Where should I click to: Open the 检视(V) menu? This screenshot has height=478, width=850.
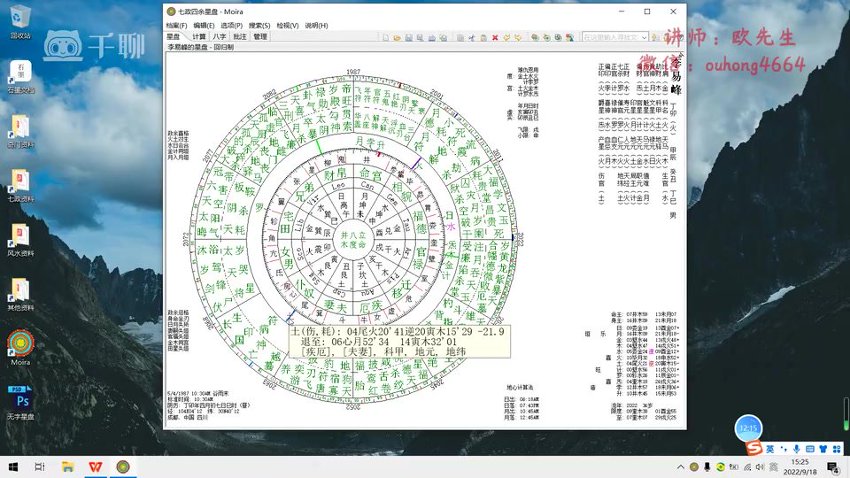tap(287, 25)
